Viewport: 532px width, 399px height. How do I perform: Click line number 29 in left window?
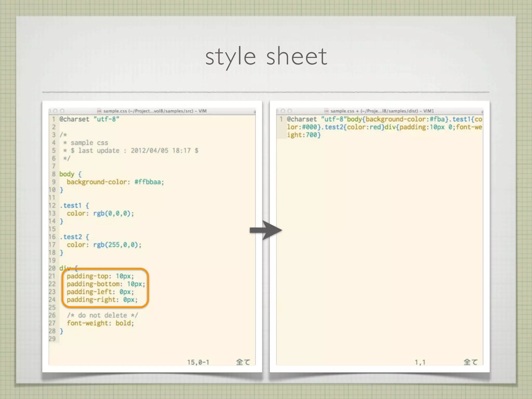52,339
